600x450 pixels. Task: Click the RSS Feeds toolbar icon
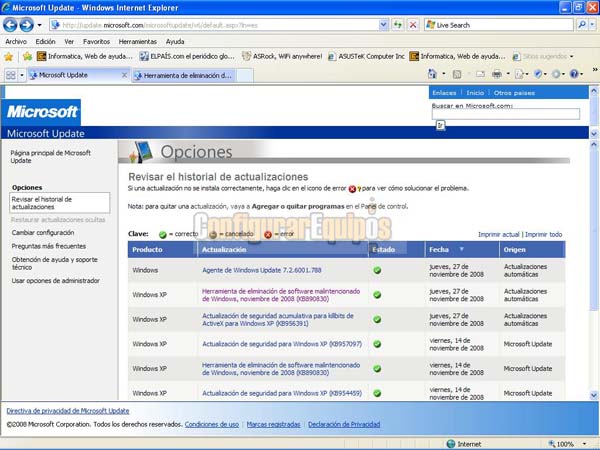tap(457, 74)
